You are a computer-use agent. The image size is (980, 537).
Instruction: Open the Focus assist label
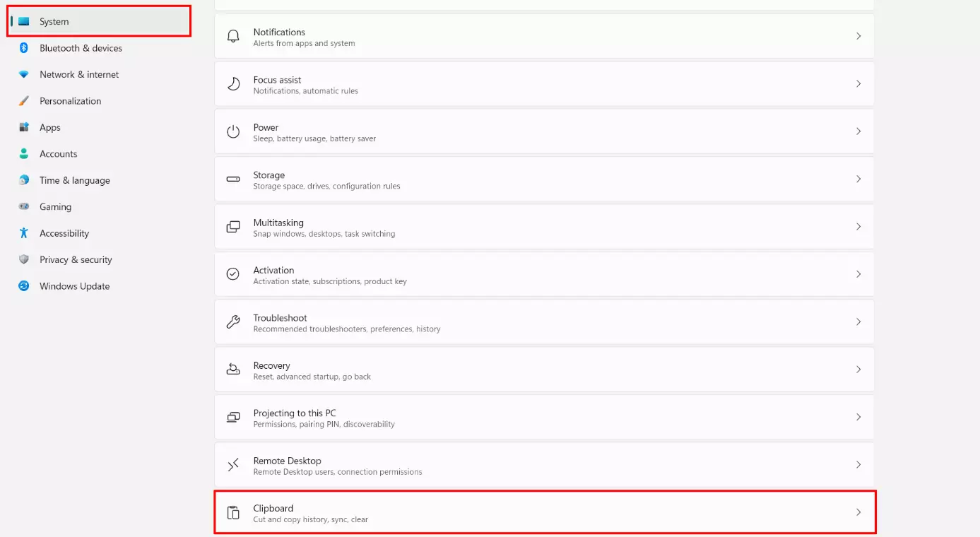click(277, 80)
